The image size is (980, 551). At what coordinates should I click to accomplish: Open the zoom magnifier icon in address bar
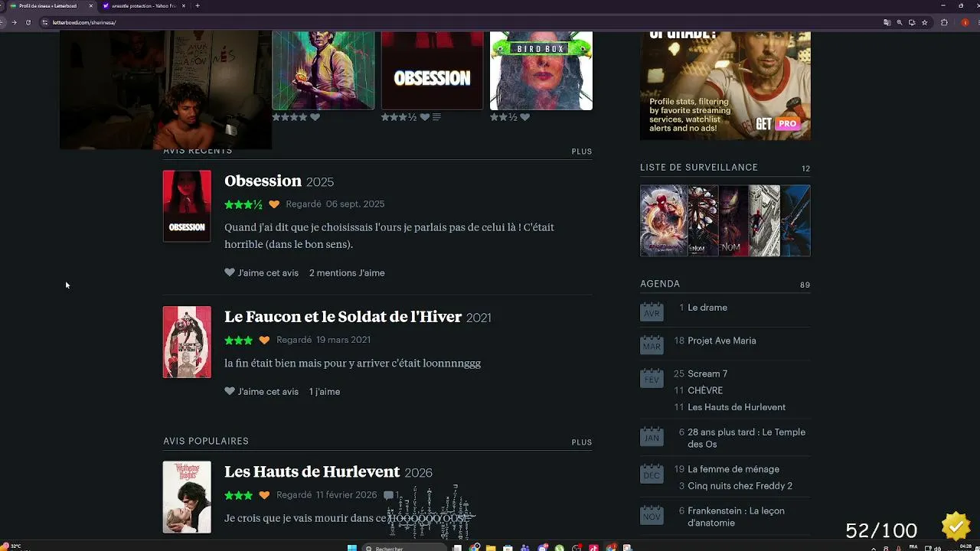click(x=900, y=22)
